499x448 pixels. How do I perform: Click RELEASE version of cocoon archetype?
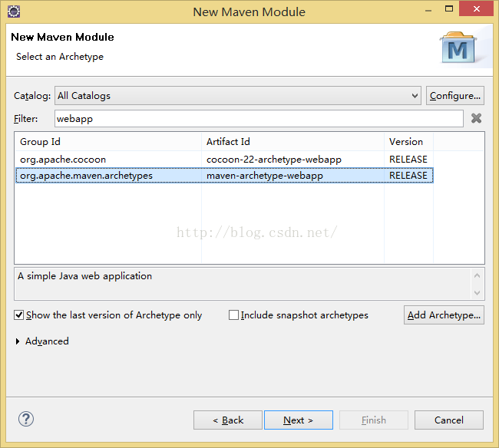pos(408,160)
